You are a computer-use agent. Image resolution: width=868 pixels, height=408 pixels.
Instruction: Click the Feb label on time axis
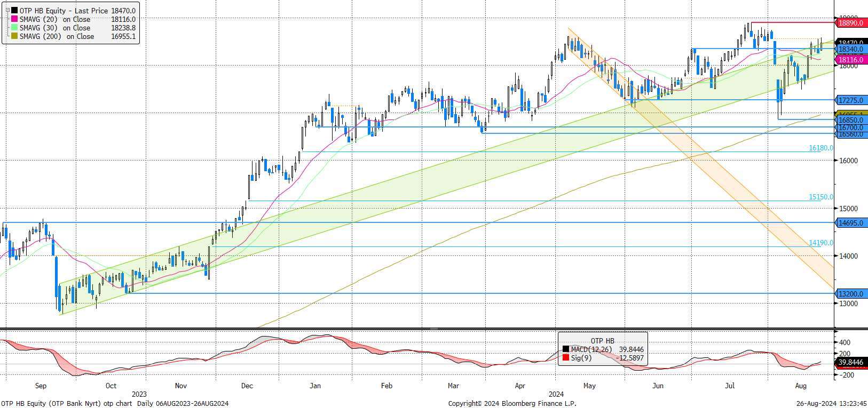(x=386, y=386)
